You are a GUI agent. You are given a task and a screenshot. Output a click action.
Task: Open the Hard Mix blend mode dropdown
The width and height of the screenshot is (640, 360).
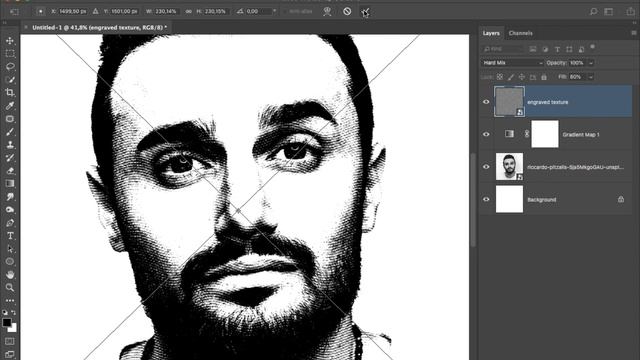[x=512, y=63]
